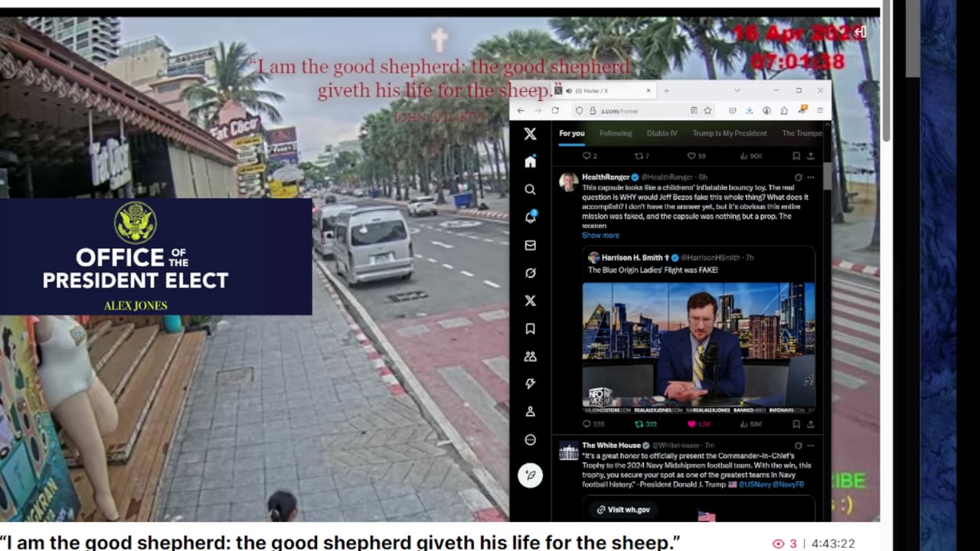Play the Harrison H. Smith video thumbnail
The image size is (980, 551).
click(x=698, y=348)
